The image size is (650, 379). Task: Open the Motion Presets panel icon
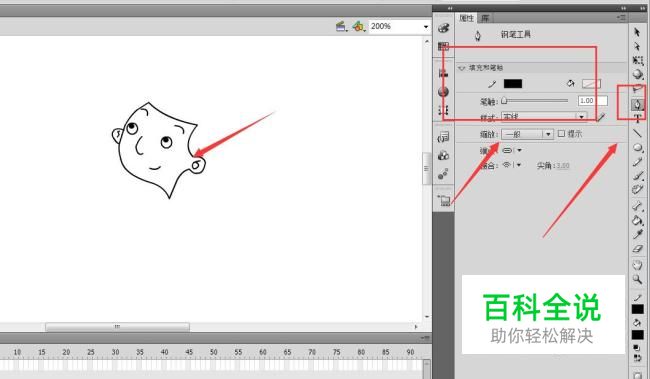(443, 174)
